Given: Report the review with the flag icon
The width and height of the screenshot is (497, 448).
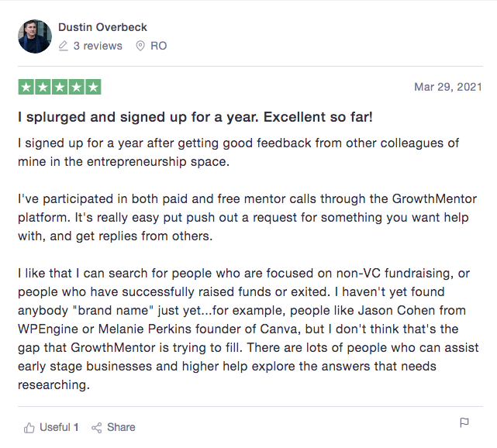Looking at the screenshot, I should pyautogui.click(x=464, y=422).
